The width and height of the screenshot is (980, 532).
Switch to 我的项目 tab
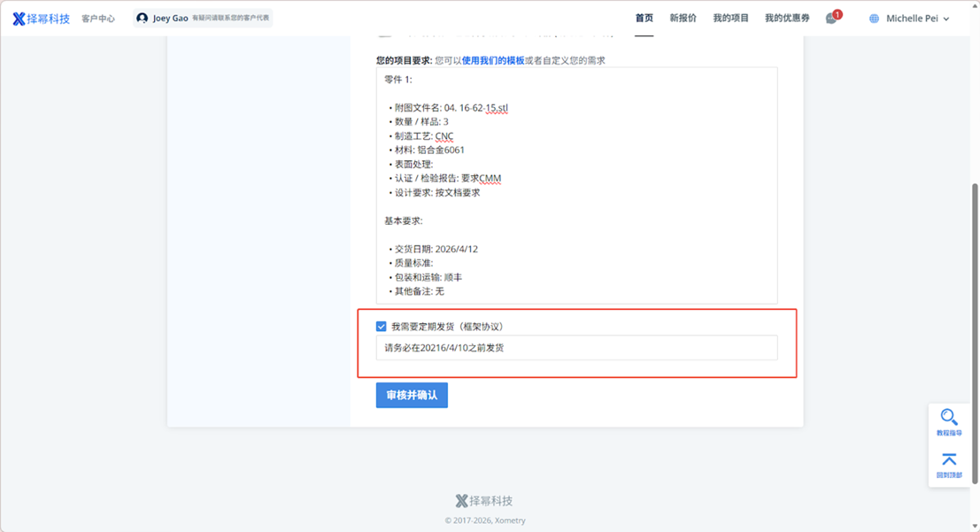point(730,19)
